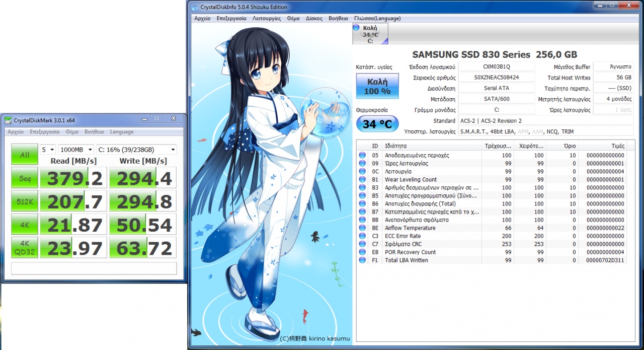The image size is (644, 350).
Task: Open the test size dropdown showing 1000MB
Action: (x=76, y=150)
